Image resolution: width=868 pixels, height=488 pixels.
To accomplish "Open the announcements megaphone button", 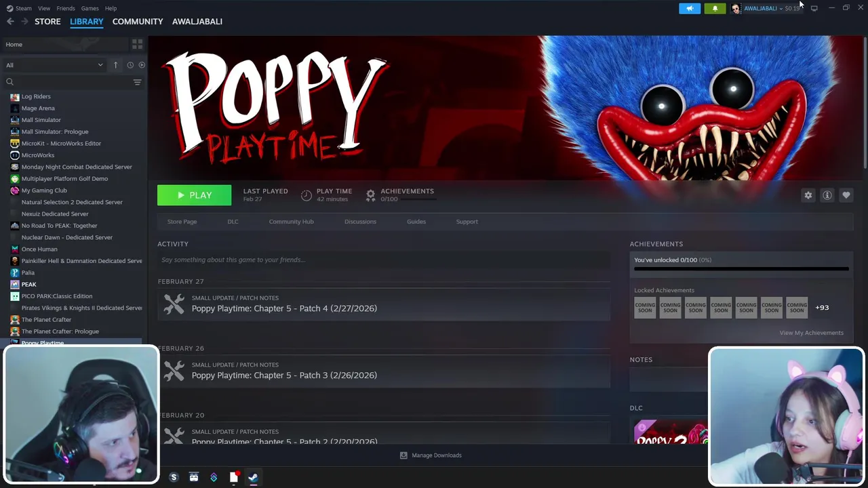I will (690, 8).
